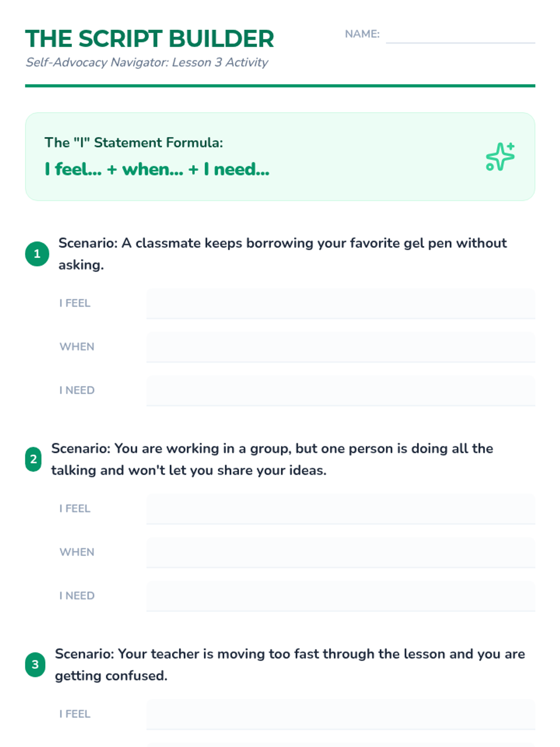
Task: Click the title THE SCRIPT BUILDER
Action: pos(149,39)
